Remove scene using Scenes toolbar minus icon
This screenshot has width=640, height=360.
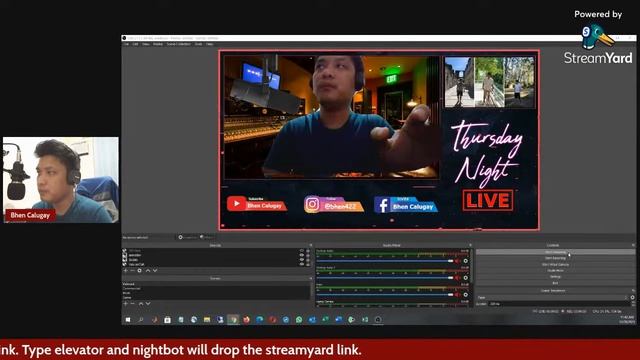(132, 304)
